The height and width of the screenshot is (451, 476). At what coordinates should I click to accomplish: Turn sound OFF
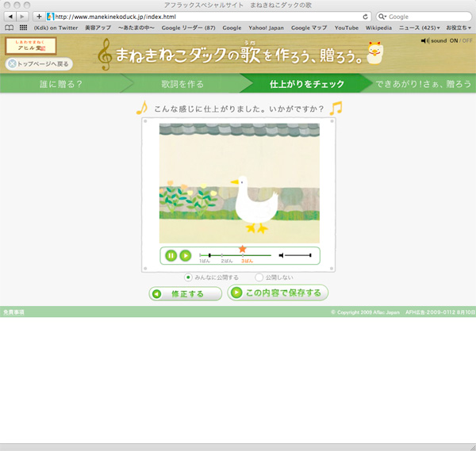coord(467,40)
